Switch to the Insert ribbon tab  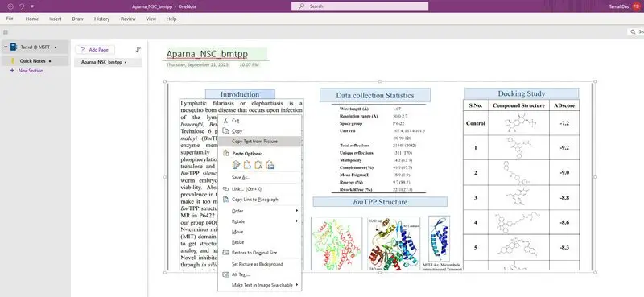pos(56,19)
